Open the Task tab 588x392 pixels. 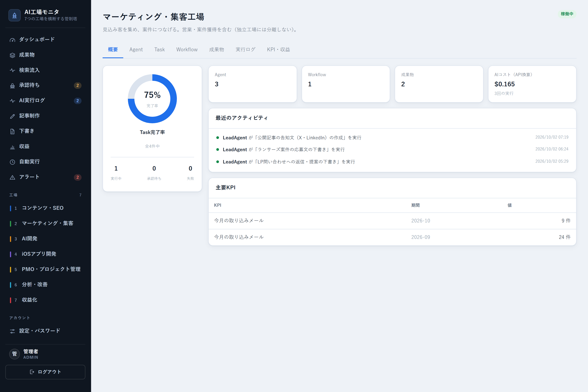pos(159,50)
